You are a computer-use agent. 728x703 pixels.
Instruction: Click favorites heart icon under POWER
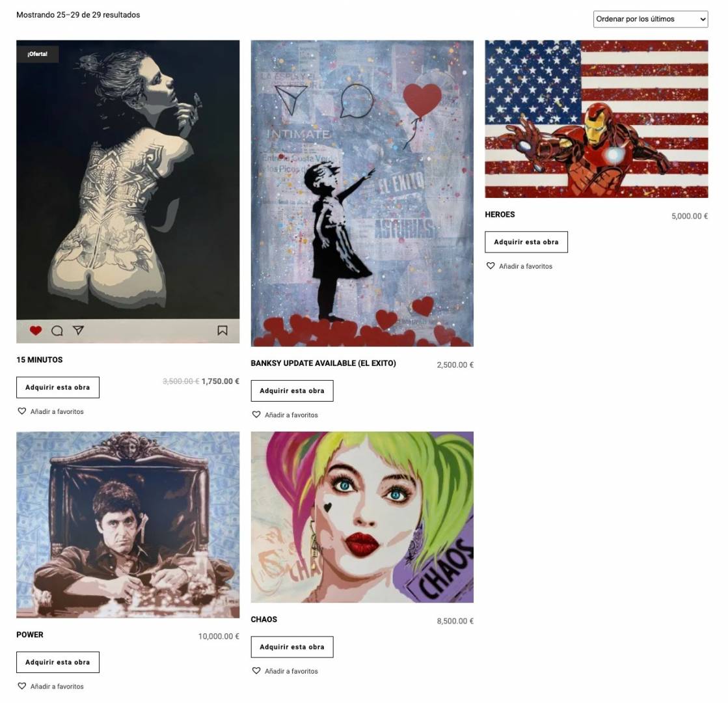tap(22, 686)
